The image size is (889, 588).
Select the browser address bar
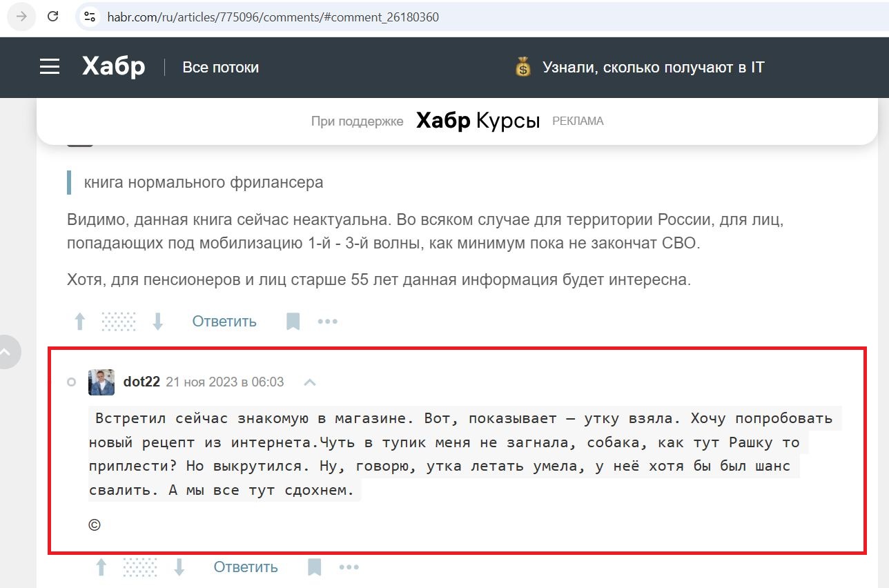pos(276,17)
